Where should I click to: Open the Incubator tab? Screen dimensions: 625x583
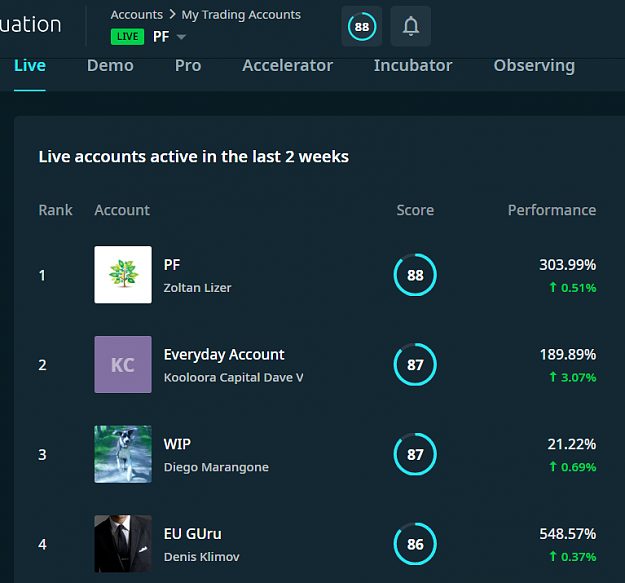413,65
